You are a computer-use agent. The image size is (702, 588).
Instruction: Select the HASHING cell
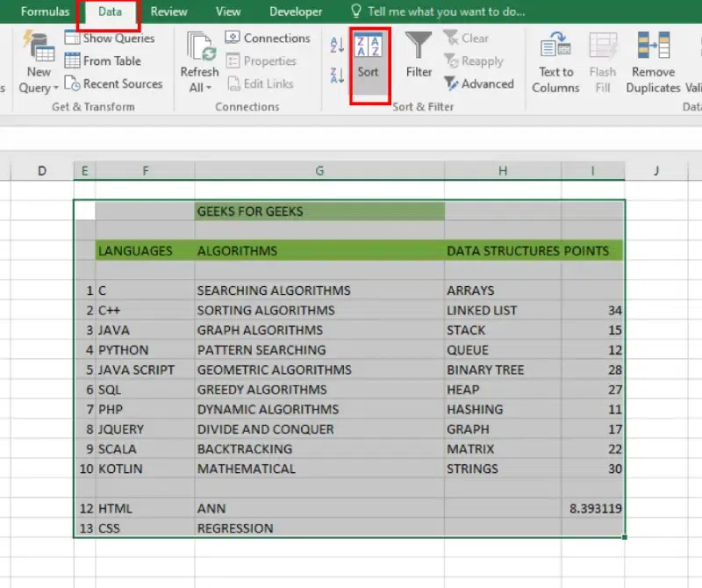(x=503, y=409)
